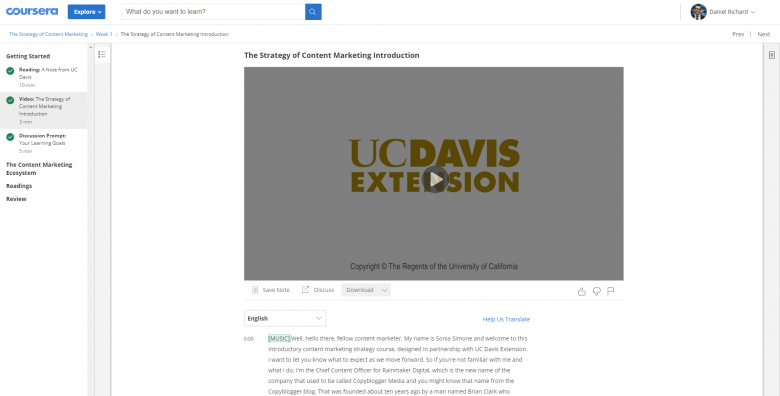
Task: Expand the Download dropdown
Action: click(366, 290)
